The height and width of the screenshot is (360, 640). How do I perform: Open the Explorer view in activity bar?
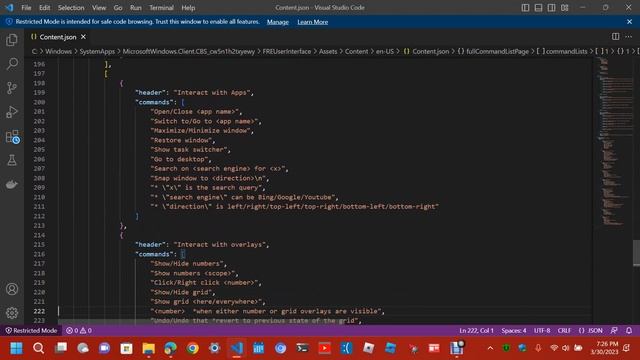click(12, 40)
